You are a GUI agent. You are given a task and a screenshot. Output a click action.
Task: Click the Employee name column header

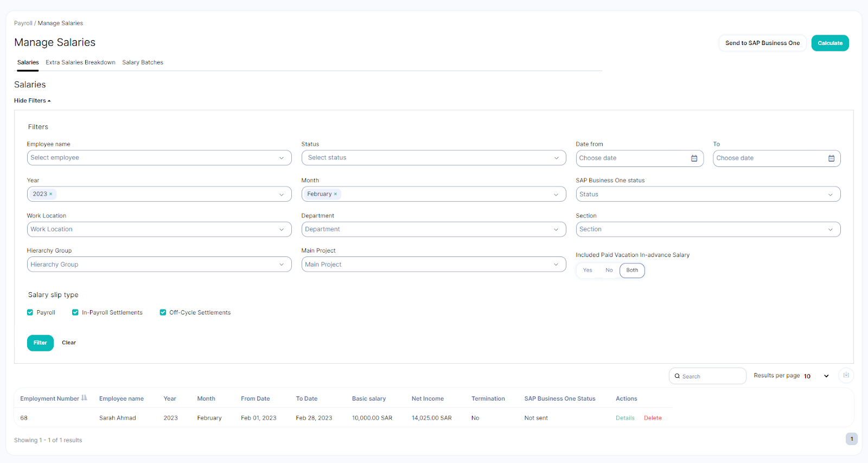point(122,398)
